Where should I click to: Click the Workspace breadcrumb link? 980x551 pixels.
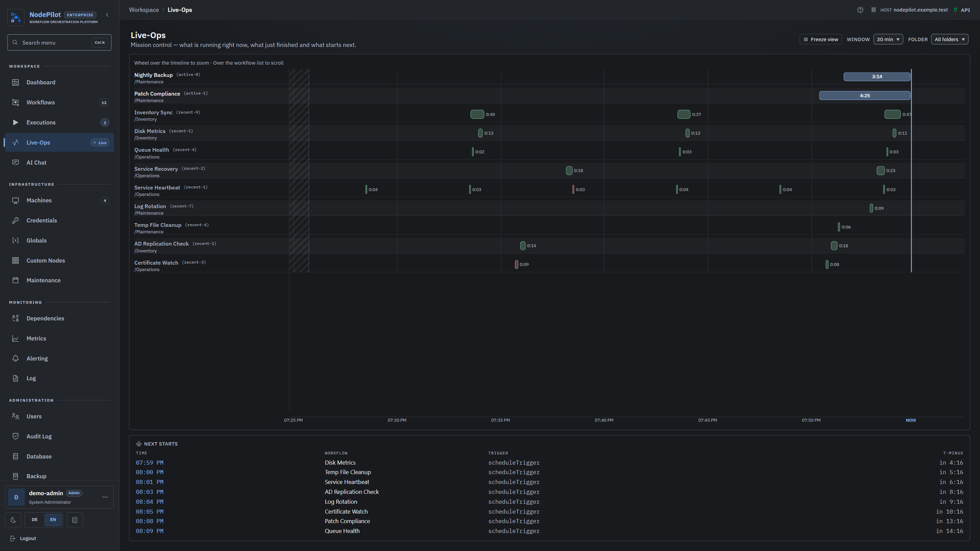tap(144, 10)
